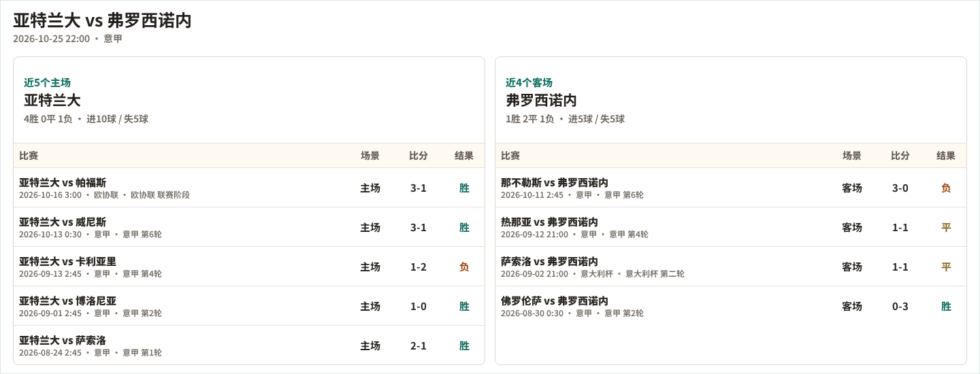Screen dimensions: 980x374
Task: Open the 亚特兰大 vs 威尼斯 match
Action: coord(249,227)
